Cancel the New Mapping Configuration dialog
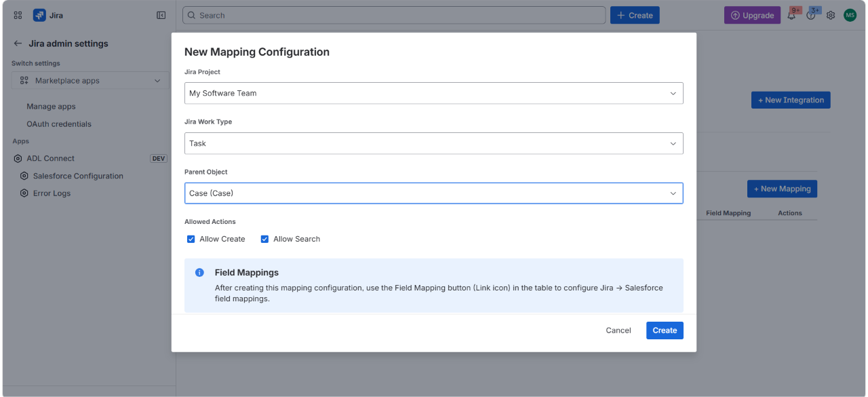Screen dimensions: 868x397 pos(618,330)
